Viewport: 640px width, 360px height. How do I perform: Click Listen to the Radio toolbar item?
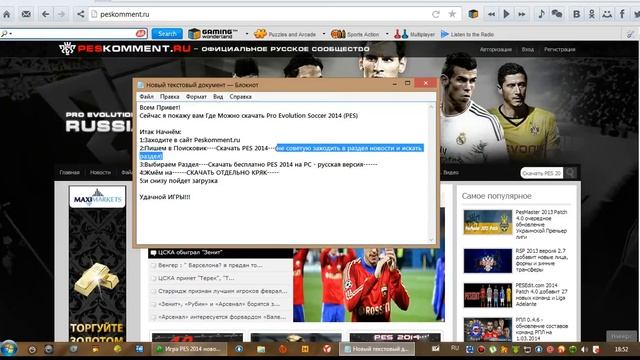[x=467, y=34]
